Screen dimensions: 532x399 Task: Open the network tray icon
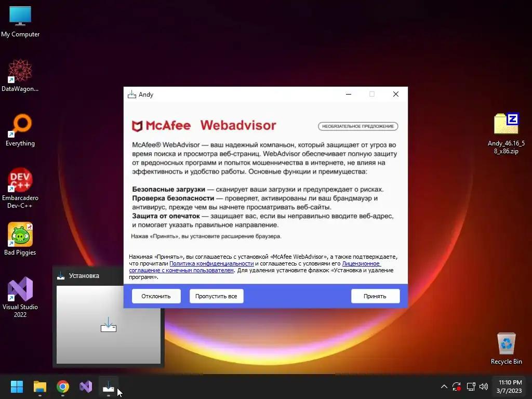click(471, 387)
